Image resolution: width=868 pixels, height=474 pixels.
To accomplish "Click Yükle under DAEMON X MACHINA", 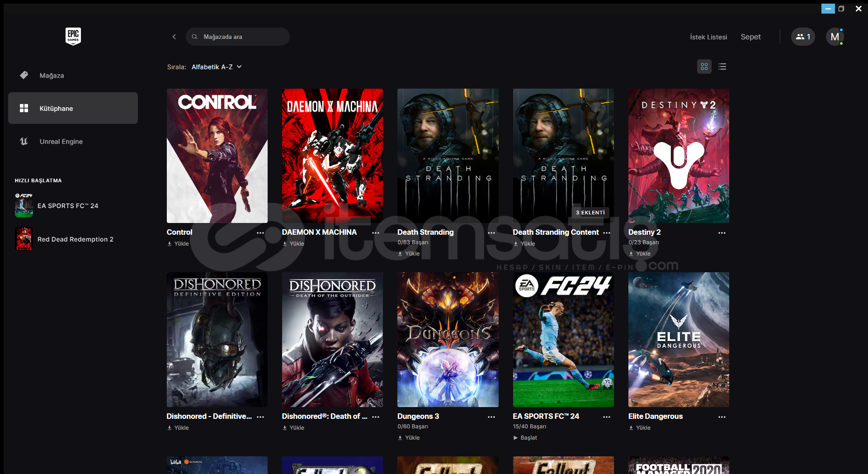I will (293, 244).
